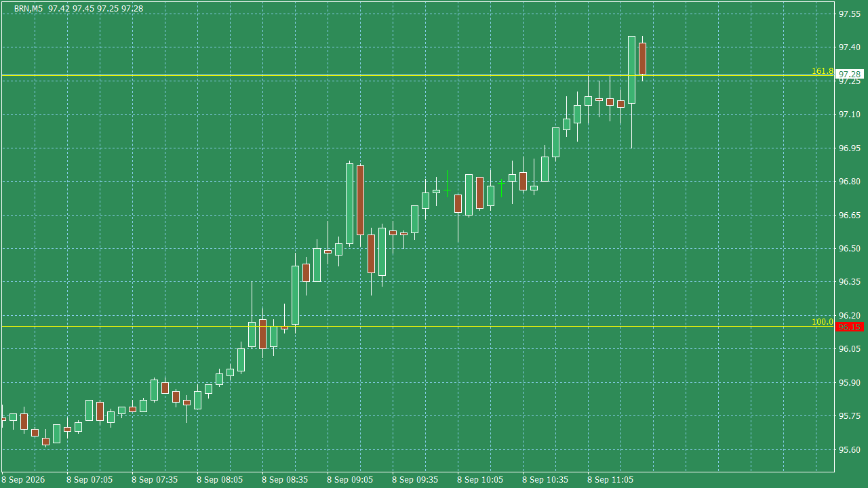Click the 8 Sep 08:05 time label
This screenshot has height=488, width=868.
tap(220, 480)
